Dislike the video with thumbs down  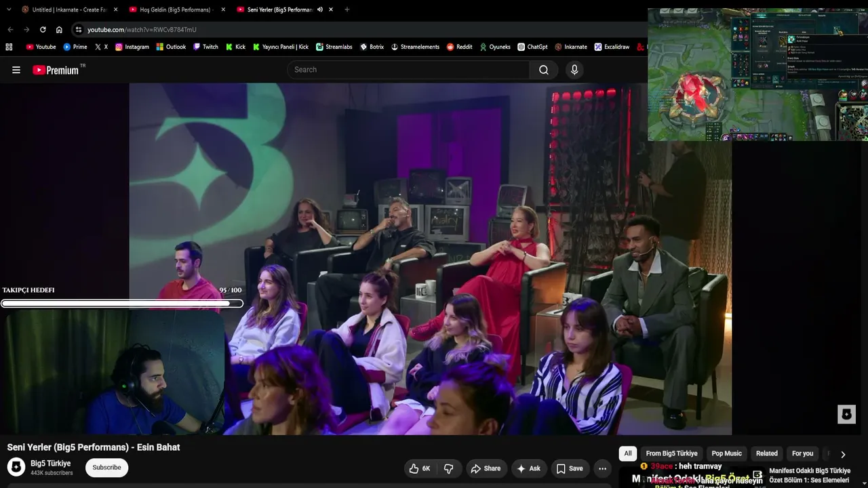point(449,468)
